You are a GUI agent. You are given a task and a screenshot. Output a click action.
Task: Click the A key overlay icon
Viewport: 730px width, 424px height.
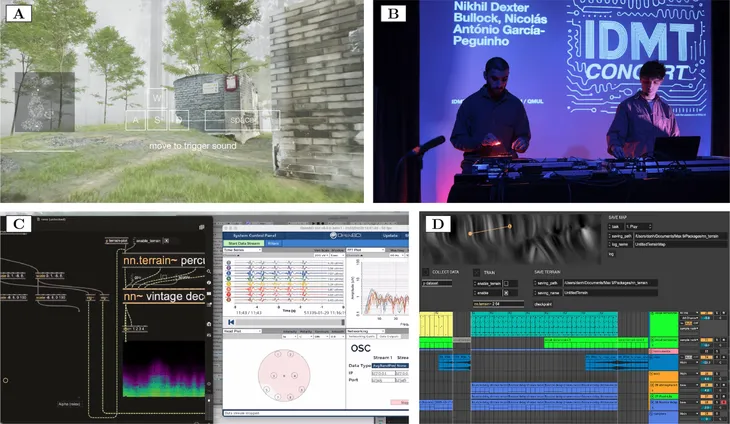[134, 120]
